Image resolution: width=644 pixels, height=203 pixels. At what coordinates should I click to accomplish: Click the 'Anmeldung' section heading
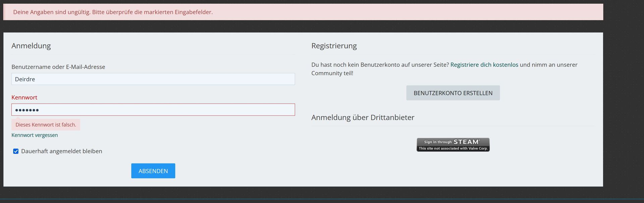(x=31, y=46)
